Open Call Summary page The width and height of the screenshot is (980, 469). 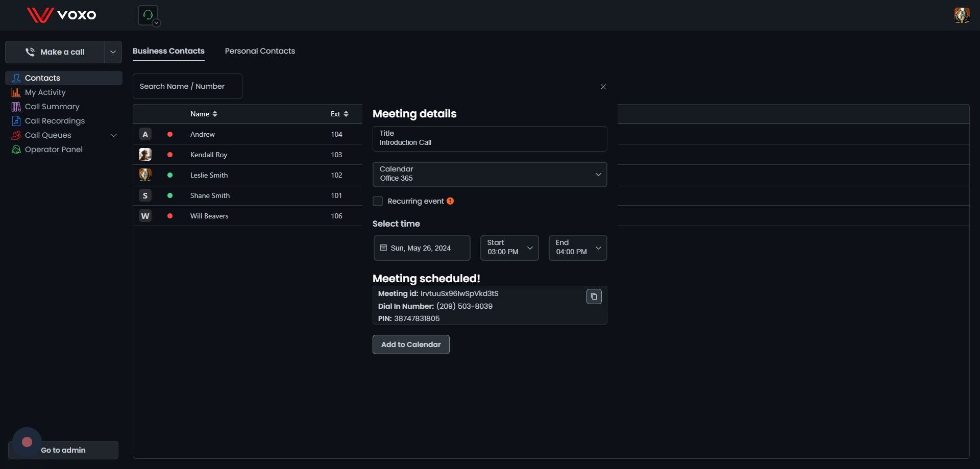[x=52, y=107]
